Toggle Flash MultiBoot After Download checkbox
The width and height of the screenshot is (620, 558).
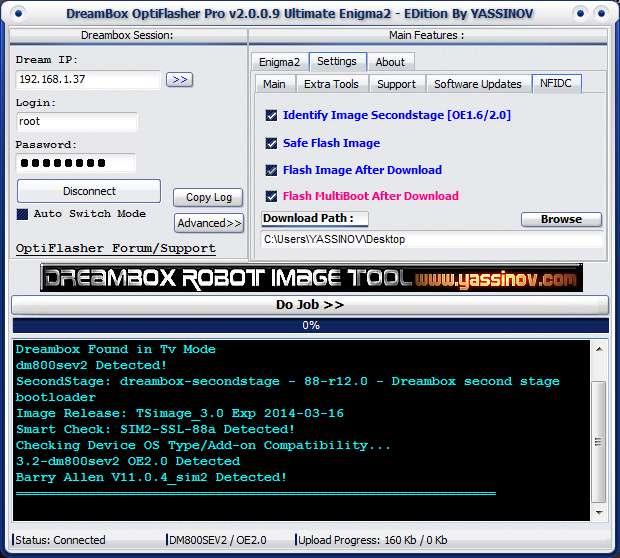[271, 196]
